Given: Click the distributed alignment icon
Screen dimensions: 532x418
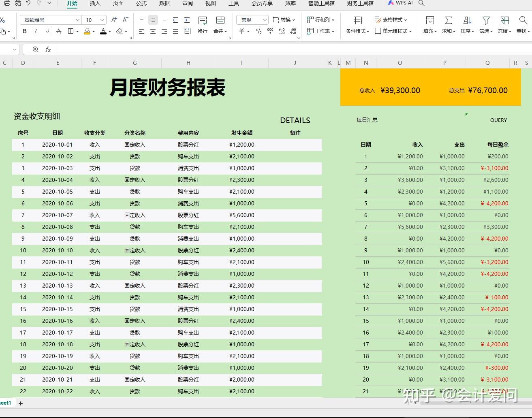Looking at the screenshot, I should pos(187,31).
